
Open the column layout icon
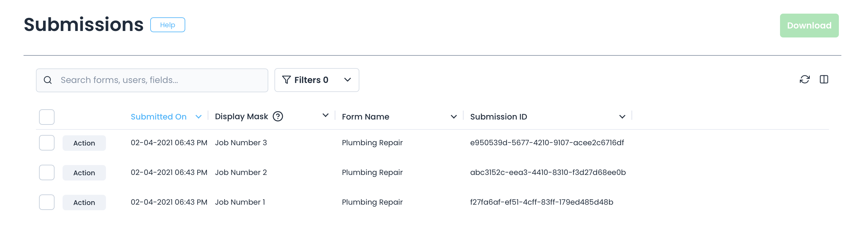pos(823,80)
